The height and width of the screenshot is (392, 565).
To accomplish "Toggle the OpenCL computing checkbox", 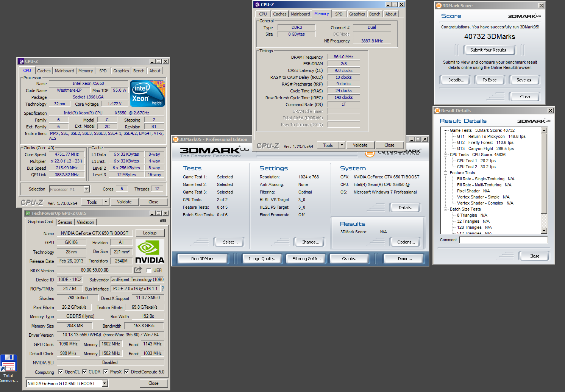I will coord(61,372).
